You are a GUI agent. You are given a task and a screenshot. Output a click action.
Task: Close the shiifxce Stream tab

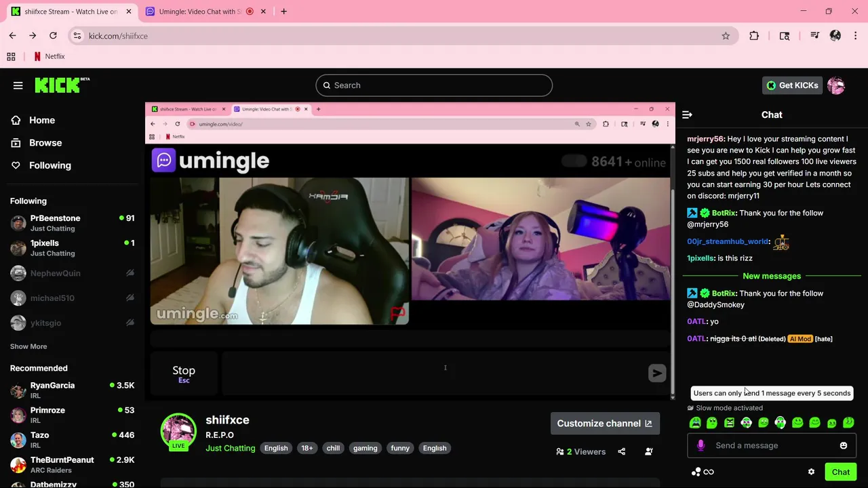pos(129,12)
